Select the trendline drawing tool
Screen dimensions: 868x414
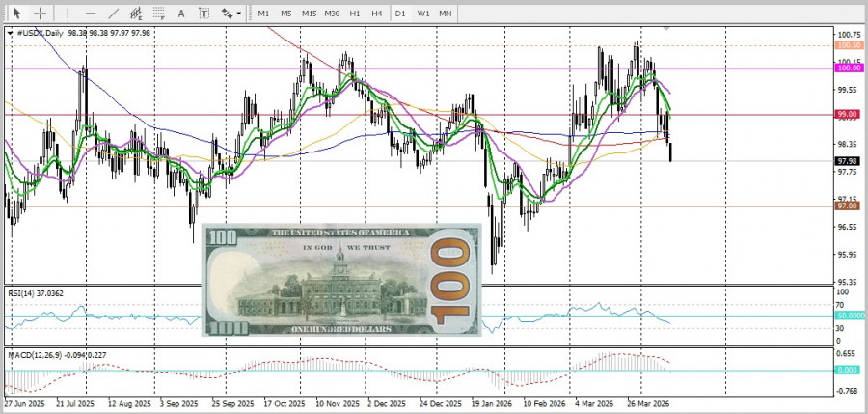tap(113, 14)
